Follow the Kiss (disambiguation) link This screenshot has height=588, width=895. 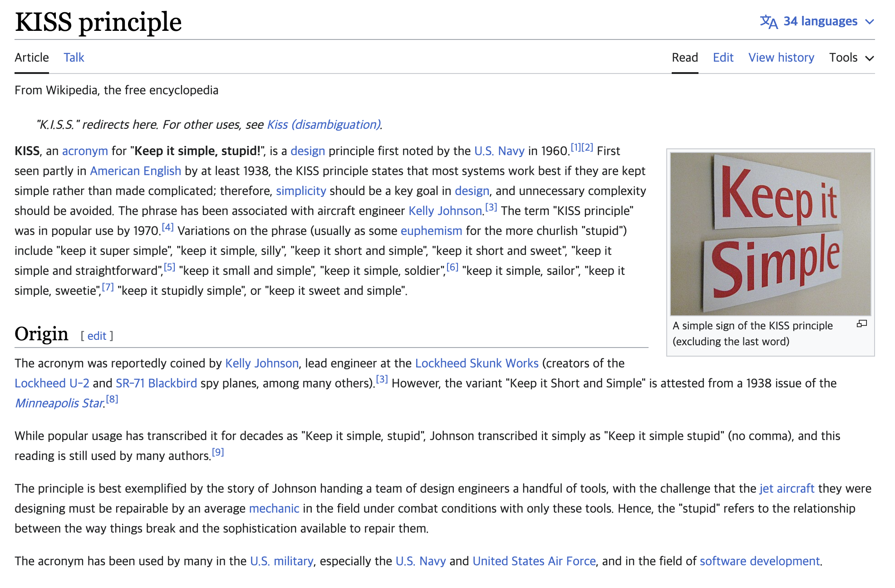324,125
